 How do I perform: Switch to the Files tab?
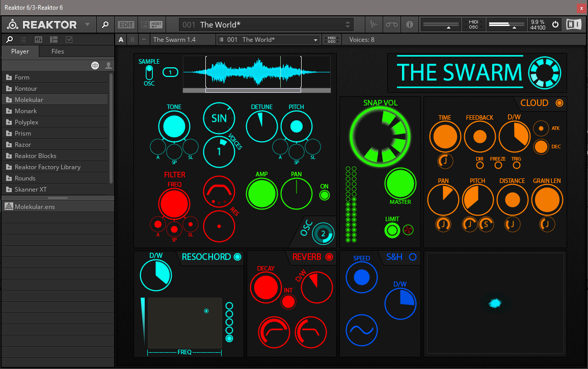[x=58, y=51]
